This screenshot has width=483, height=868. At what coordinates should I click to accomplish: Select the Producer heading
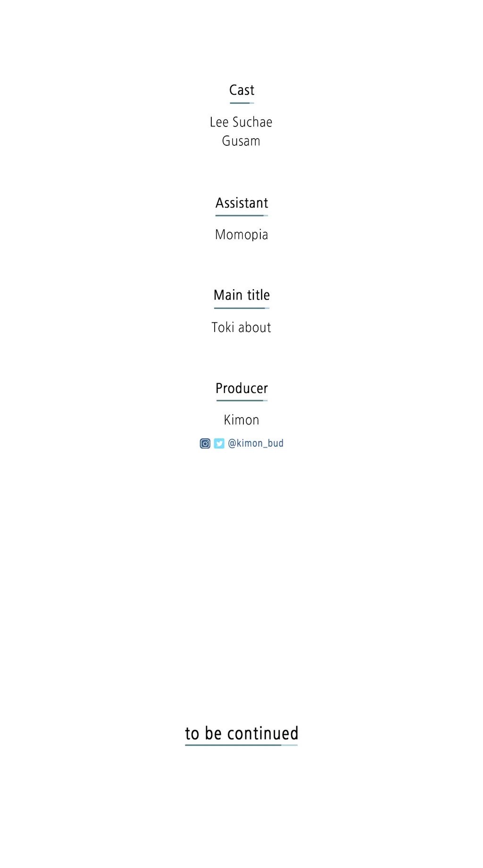click(x=241, y=388)
